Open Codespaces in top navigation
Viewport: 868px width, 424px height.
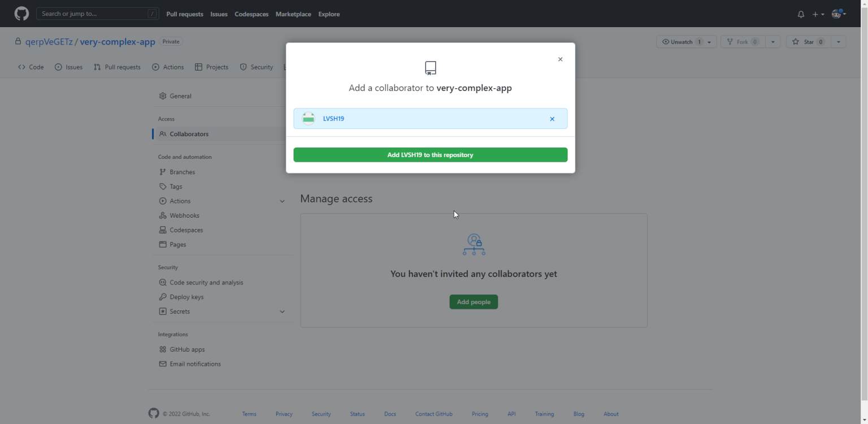pos(251,14)
